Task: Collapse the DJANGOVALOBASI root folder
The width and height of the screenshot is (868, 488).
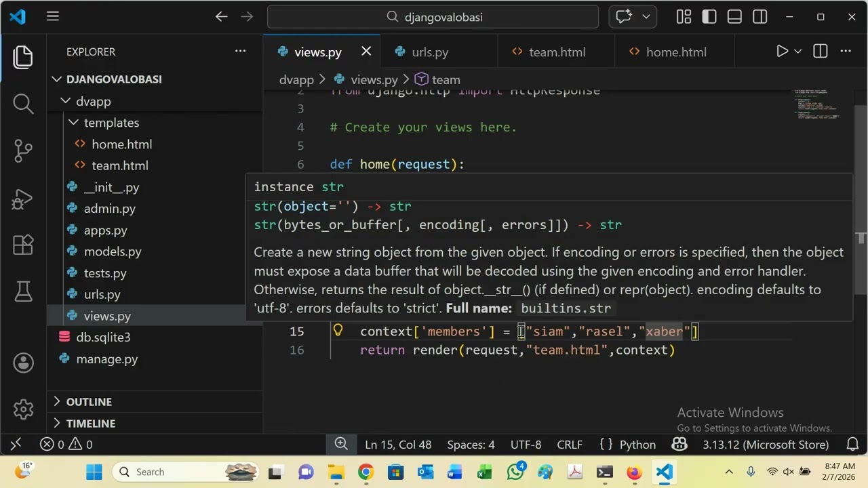Action: pyautogui.click(x=57, y=79)
